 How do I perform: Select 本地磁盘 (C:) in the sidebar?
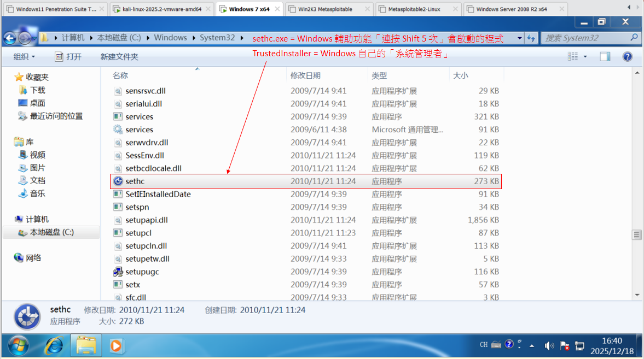pyautogui.click(x=52, y=232)
